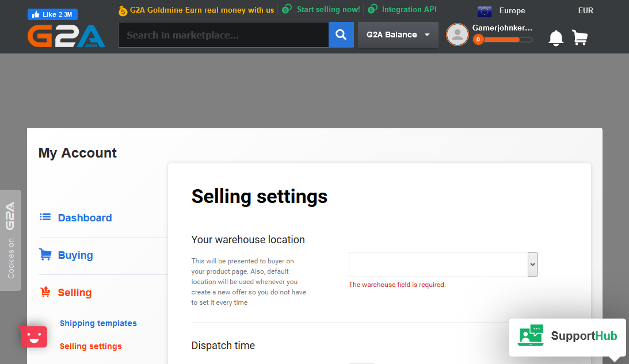Click the orange level progress bar
The height and width of the screenshot is (364, 629).
[508, 40]
